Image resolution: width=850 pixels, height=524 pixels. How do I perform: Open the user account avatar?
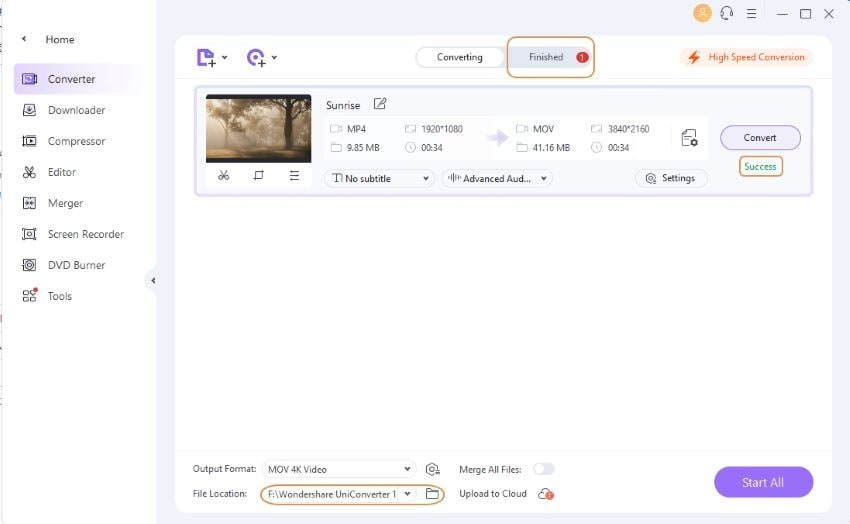702,14
